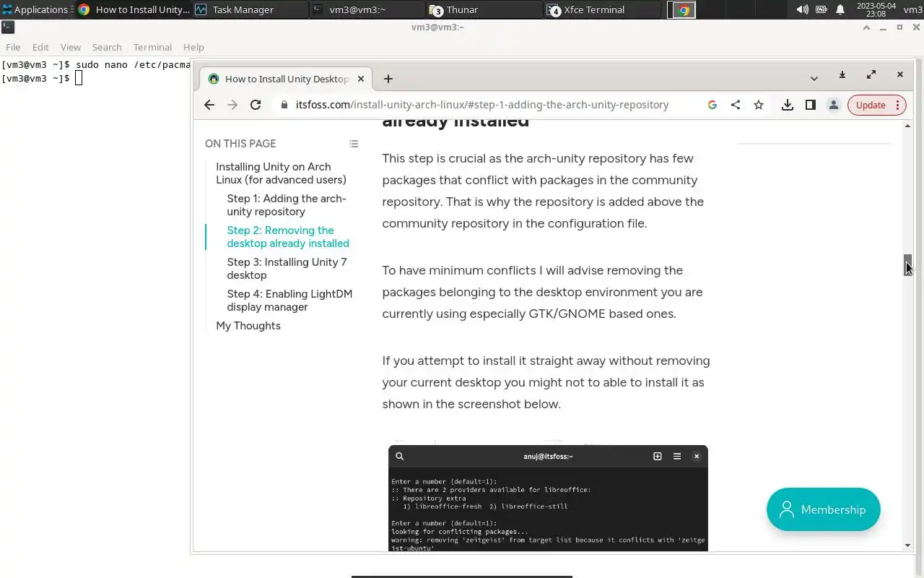Open the Search menu in the terminal
Image resolution: width=924 pixels, height=578 pixels.
107,47
